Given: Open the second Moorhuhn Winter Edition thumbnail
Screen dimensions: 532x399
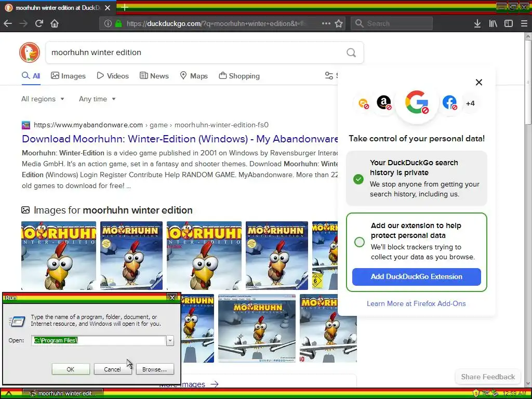Looking at the screenshot, I should coord(131,256).
